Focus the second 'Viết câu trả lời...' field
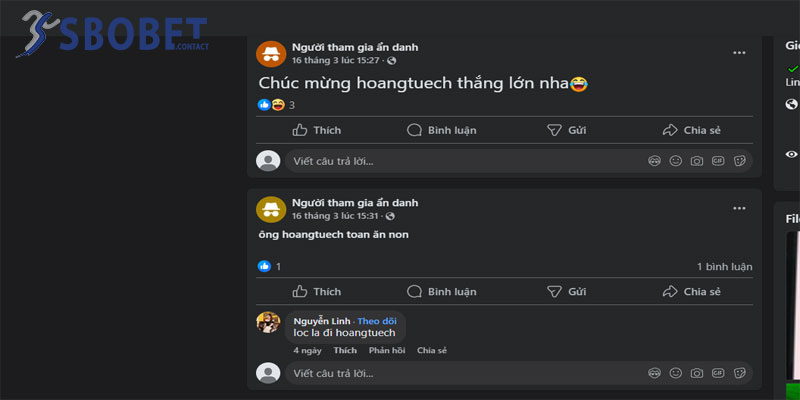Image resolution: width=800 pixels, height=400 pixels. [x=460, y=373]
